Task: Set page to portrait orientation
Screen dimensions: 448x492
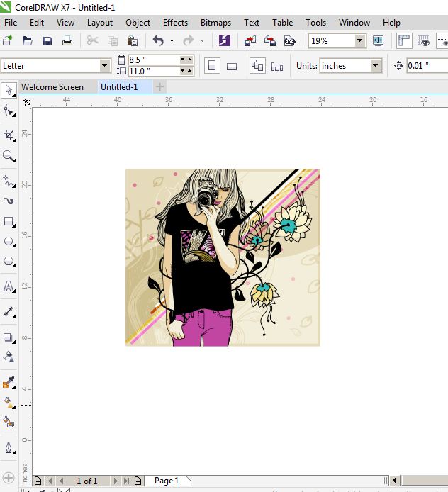Action: (x=212, y=66)
